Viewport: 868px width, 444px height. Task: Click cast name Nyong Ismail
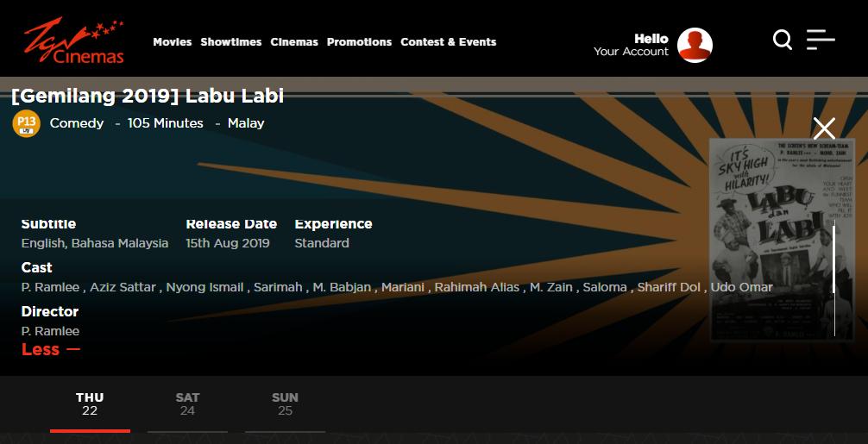[204, 287]
